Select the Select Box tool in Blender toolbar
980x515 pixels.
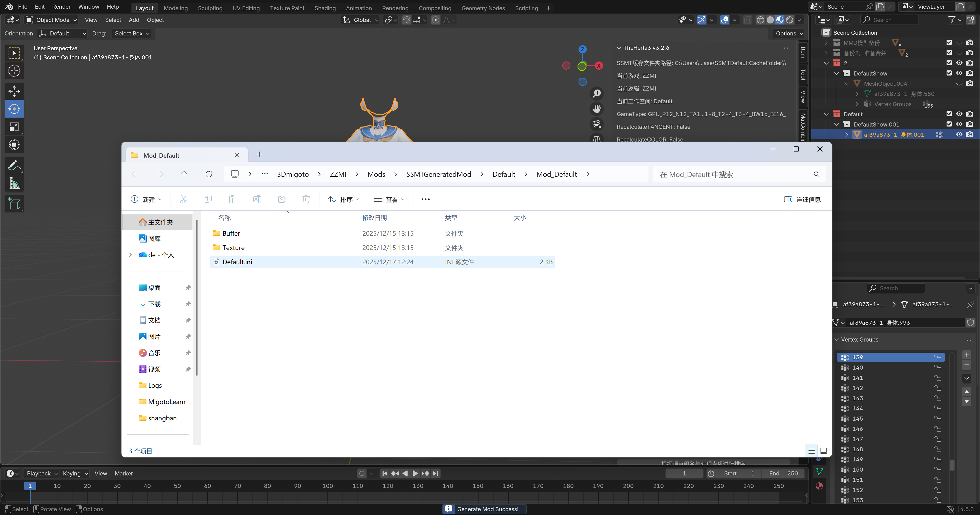tap(14, 53)
